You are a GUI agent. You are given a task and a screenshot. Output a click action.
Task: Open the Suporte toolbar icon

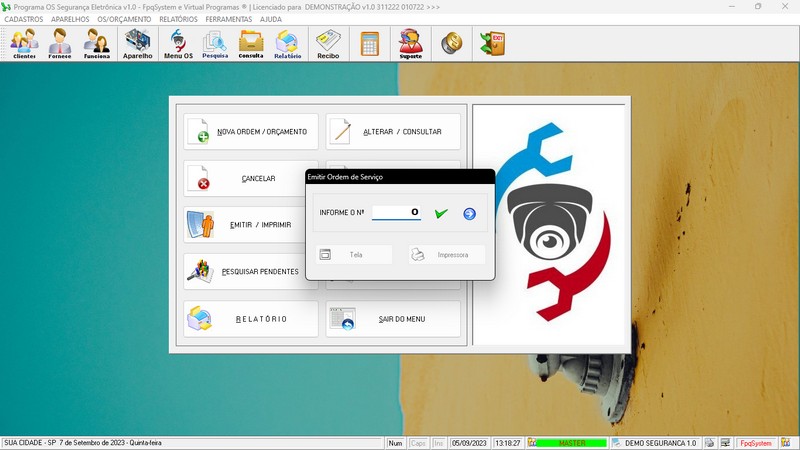click(x=411, y=44)
